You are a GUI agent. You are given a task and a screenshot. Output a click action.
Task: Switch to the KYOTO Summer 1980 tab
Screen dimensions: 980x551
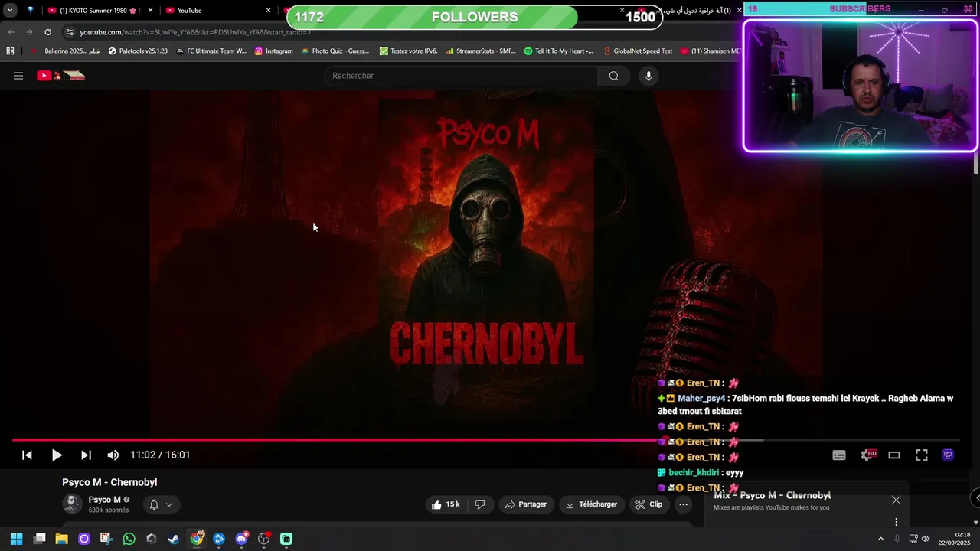point(98,11)
